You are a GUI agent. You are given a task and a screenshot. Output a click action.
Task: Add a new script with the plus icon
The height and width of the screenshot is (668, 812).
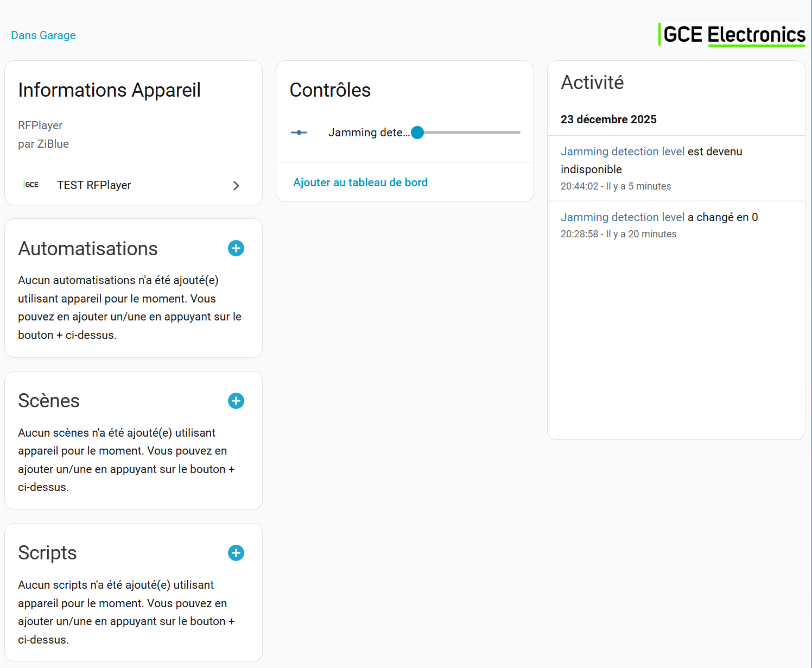point(236,553)
